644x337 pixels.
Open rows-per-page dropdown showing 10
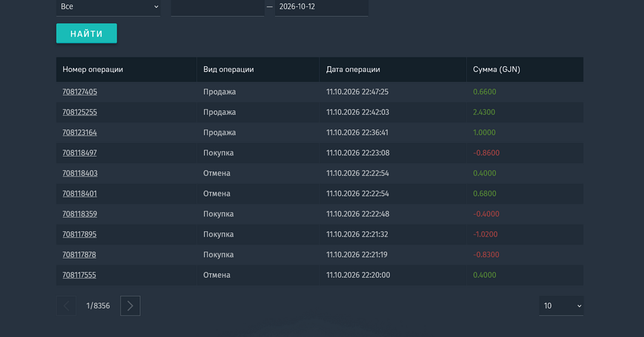[x=561, y=306]
